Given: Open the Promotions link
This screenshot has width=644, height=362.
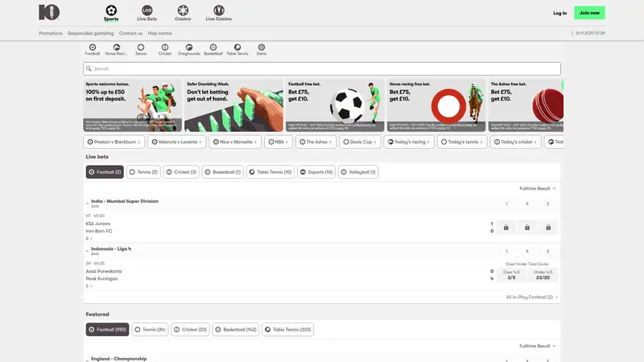Looking at the screenshot, I should point(51,33).
